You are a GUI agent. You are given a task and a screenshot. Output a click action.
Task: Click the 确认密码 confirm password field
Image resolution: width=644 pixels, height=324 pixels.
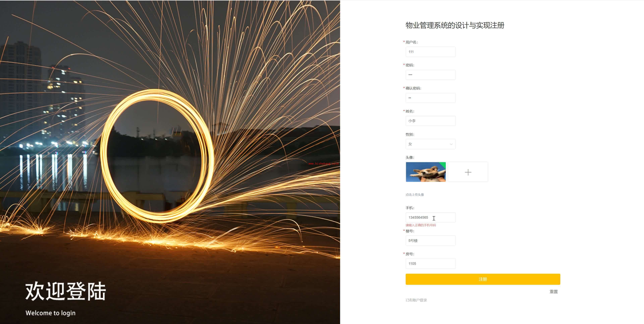[x=430, y=98]
